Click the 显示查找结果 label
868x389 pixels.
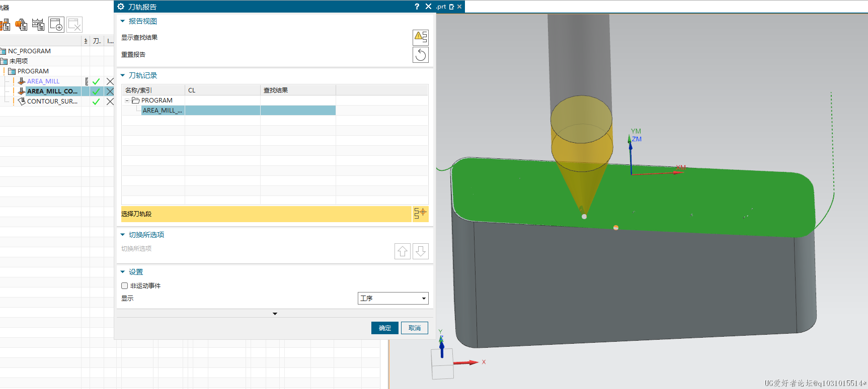139,37
